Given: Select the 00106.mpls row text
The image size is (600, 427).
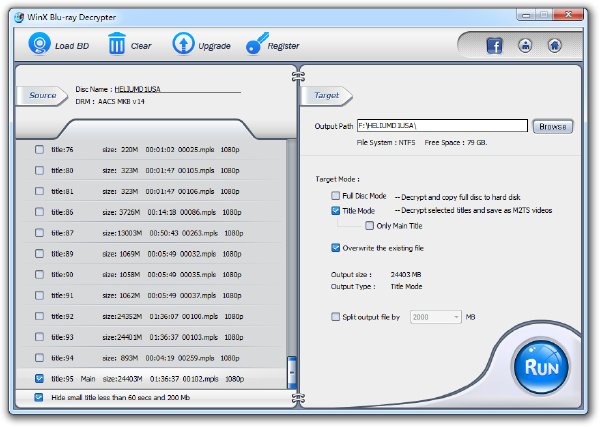Looking at the screenshot, I should [196, 191].
